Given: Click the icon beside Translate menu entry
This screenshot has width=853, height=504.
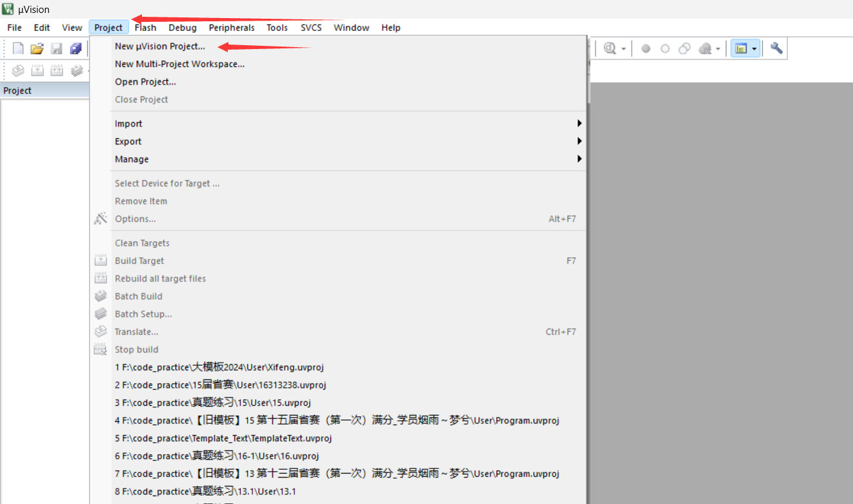Looking at the screenshot, I should pos(101,332).
